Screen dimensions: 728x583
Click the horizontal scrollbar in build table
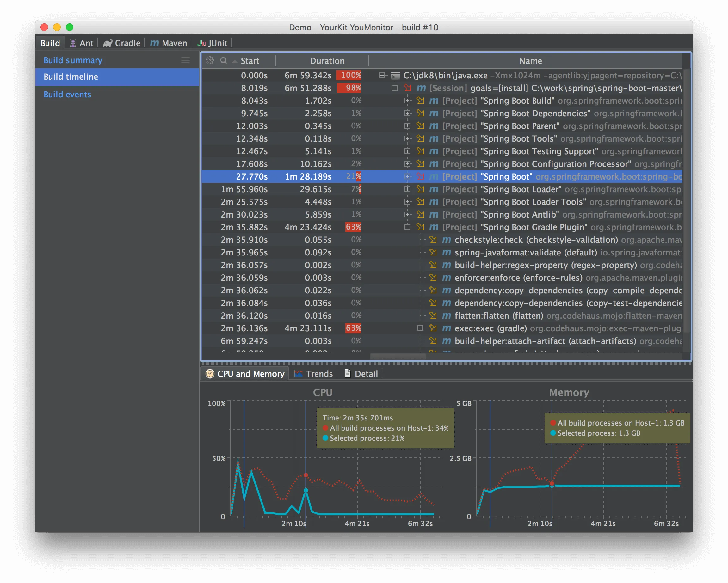tap(398, 356)
